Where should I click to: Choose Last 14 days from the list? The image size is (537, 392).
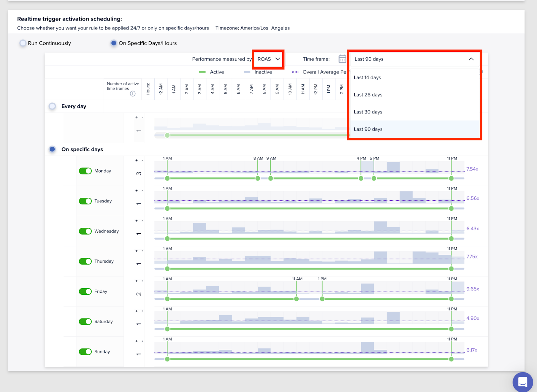[415, 78]
